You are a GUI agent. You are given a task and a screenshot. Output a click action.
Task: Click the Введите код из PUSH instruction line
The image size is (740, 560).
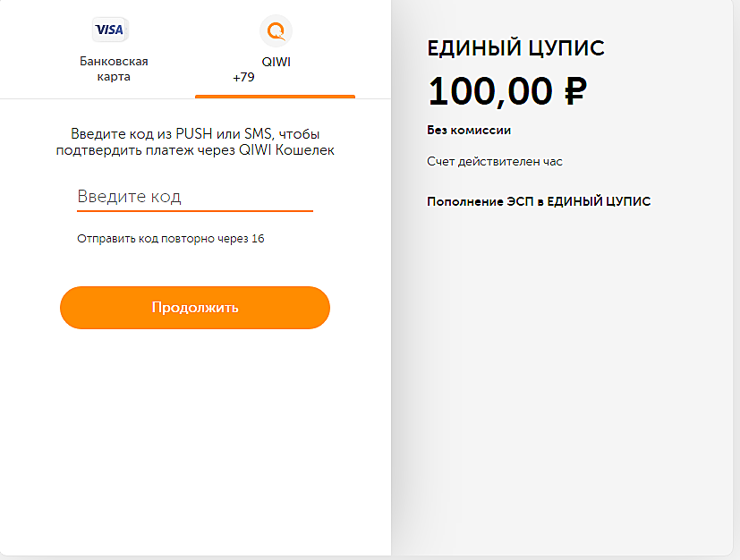coord(195,134)
